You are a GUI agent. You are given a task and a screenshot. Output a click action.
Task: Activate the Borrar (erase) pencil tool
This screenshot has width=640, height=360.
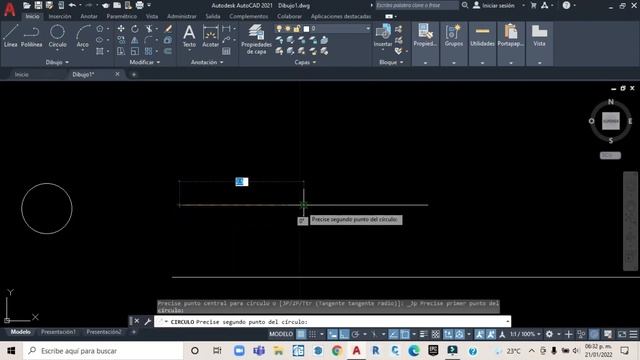coord(168,29)
